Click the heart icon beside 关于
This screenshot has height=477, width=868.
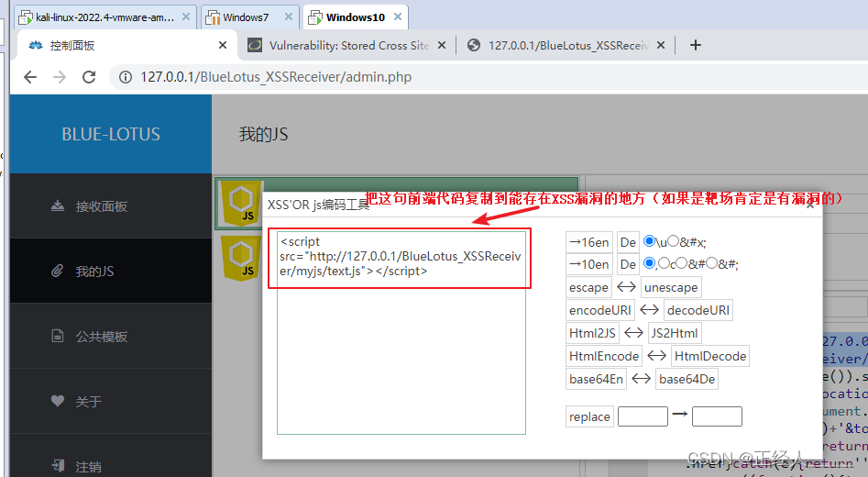coord(58,401)
